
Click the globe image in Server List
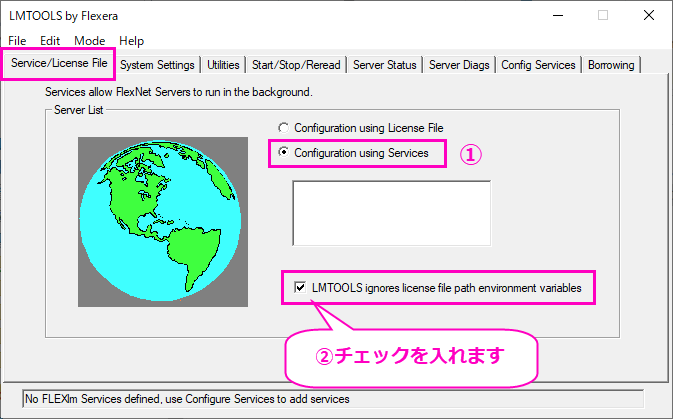163,222
